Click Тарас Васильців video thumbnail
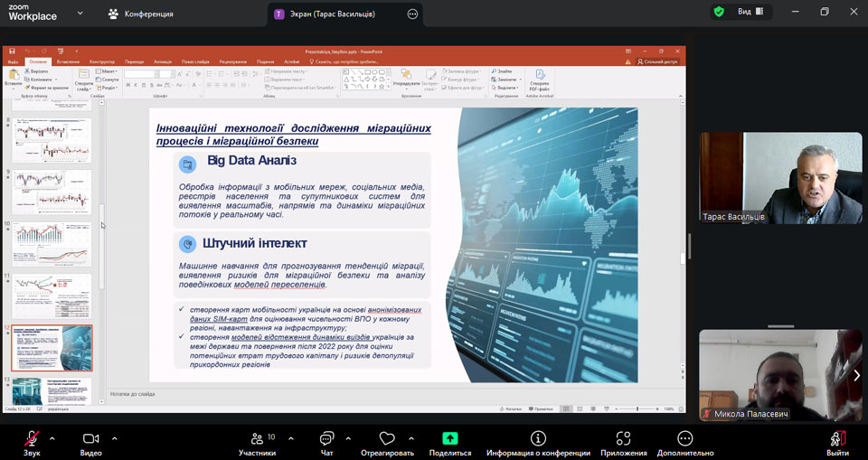The image size is (868, 460). (780, 178)
